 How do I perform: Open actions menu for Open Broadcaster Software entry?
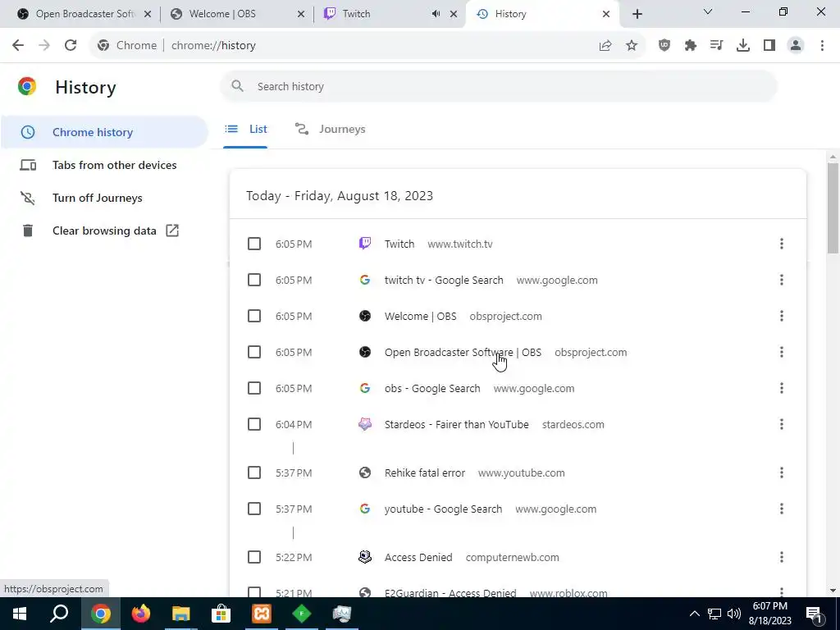click(782, 352)
